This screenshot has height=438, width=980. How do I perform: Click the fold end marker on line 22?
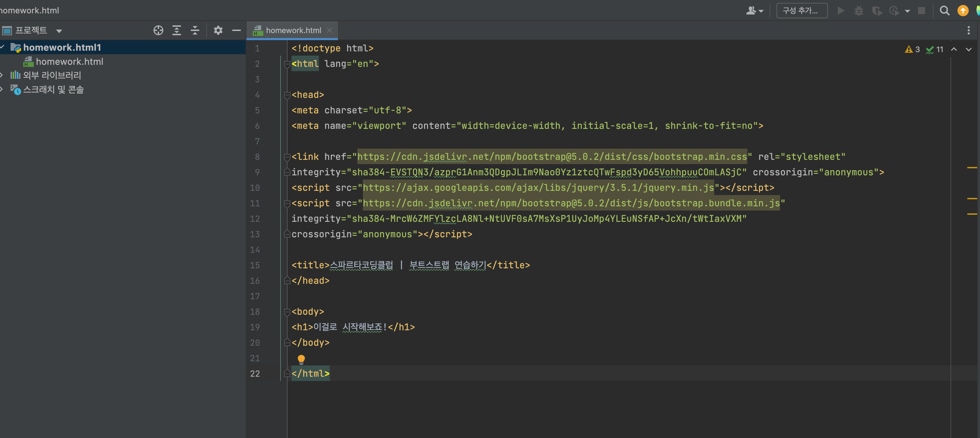(x=287, y=374)
